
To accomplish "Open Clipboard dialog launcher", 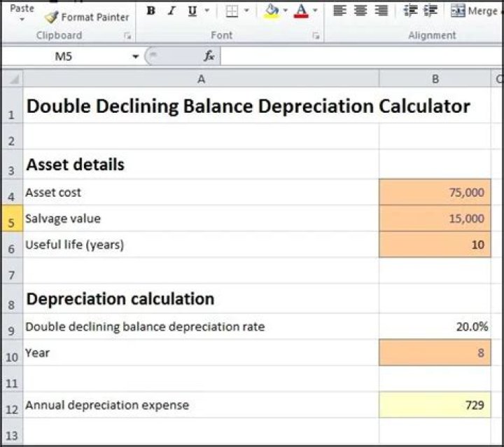I will tap(127, 36).
